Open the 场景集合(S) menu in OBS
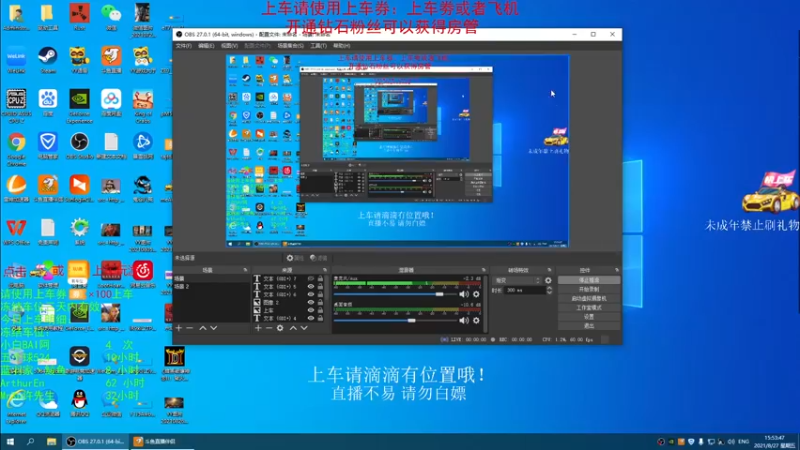 point(290,46)
